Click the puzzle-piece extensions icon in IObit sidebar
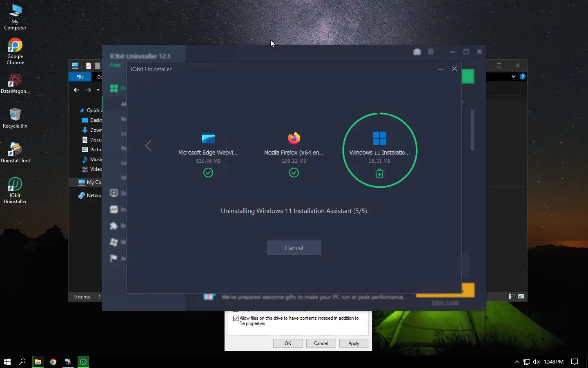The height and width of the screenshot is (368, 588). click(x=114, y=226)
